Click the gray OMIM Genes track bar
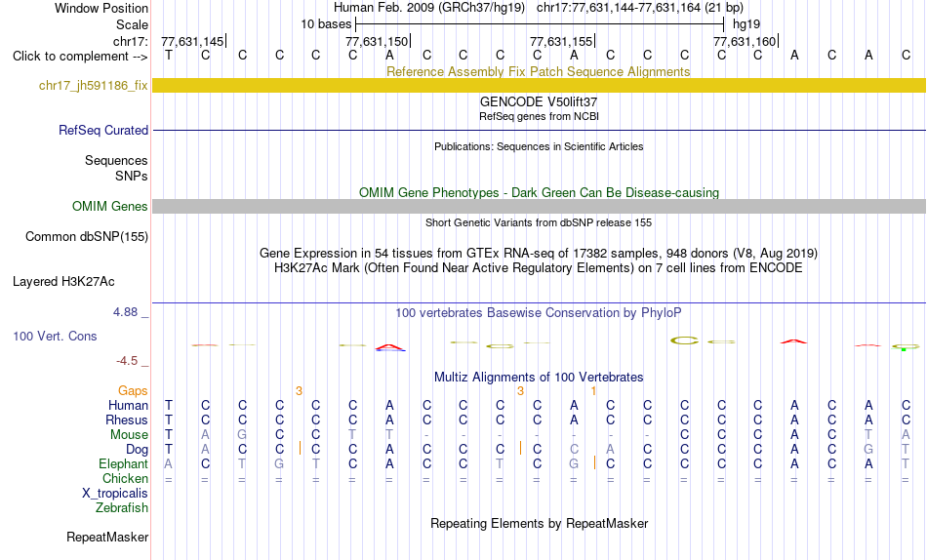Image resolution: width=927 pixels, height=560 pixels. click(x=540, y=206)
